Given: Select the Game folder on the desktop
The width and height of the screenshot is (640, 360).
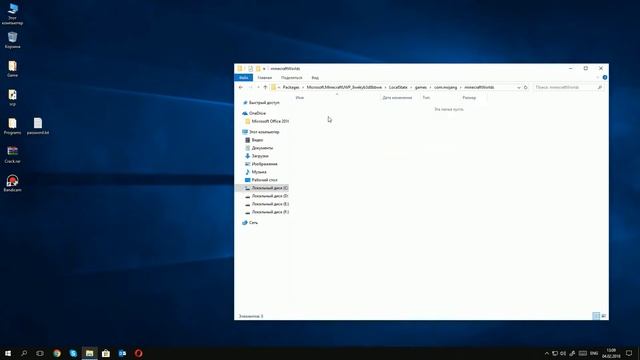Looking at the screenshot, I should (x=12, y=69).
